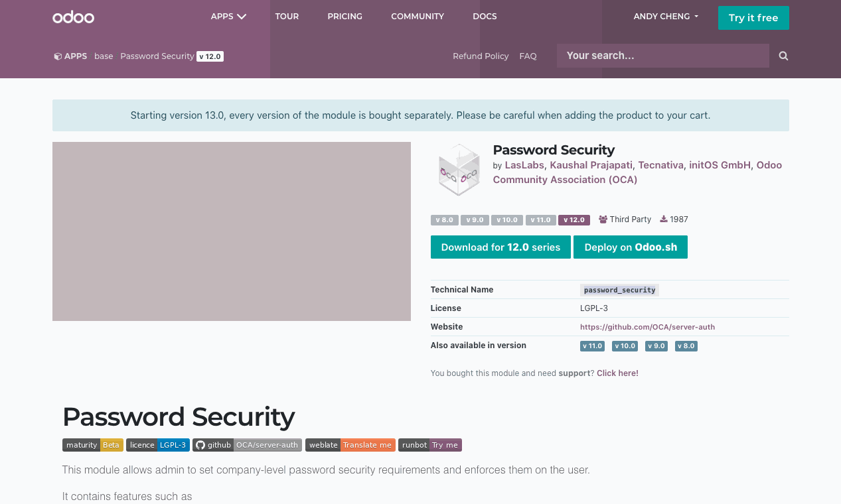Click the Password Security module box icon
The height and width of the screenshot is (504, 841).
click(x=459, y=170)
